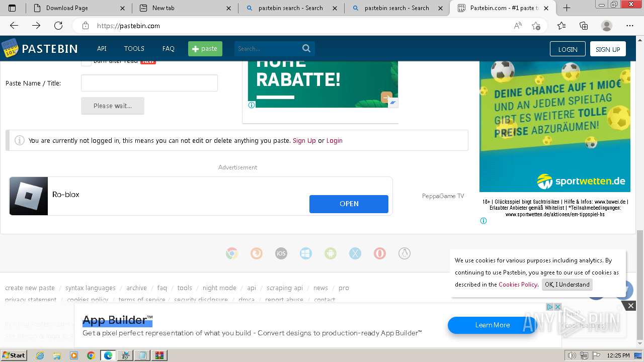Click the Ro-blox ad thumbnail image
This screenshot has height=362, width=644.
point(29,196)
